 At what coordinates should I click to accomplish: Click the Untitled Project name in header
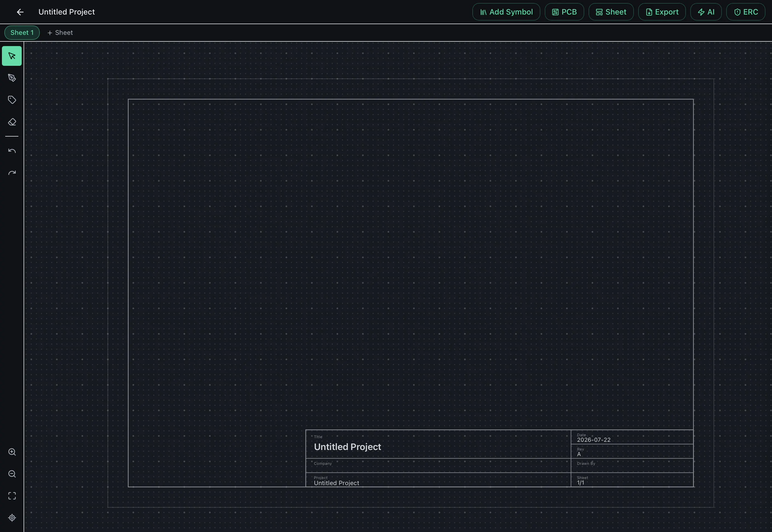[67, 12]
